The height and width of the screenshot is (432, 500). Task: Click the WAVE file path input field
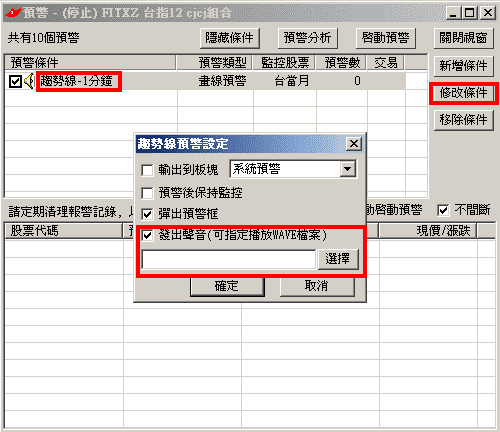click(229, 259)
